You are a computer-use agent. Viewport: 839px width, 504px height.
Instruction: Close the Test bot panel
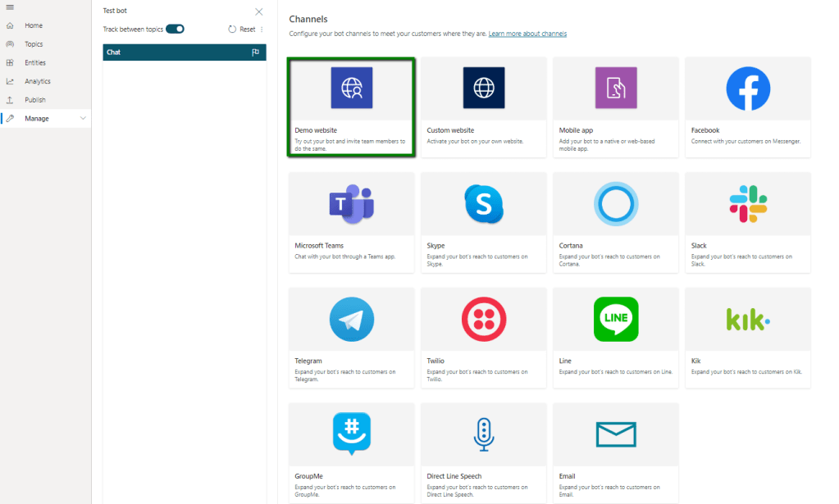pyautogui.click(x=259, y=11)
